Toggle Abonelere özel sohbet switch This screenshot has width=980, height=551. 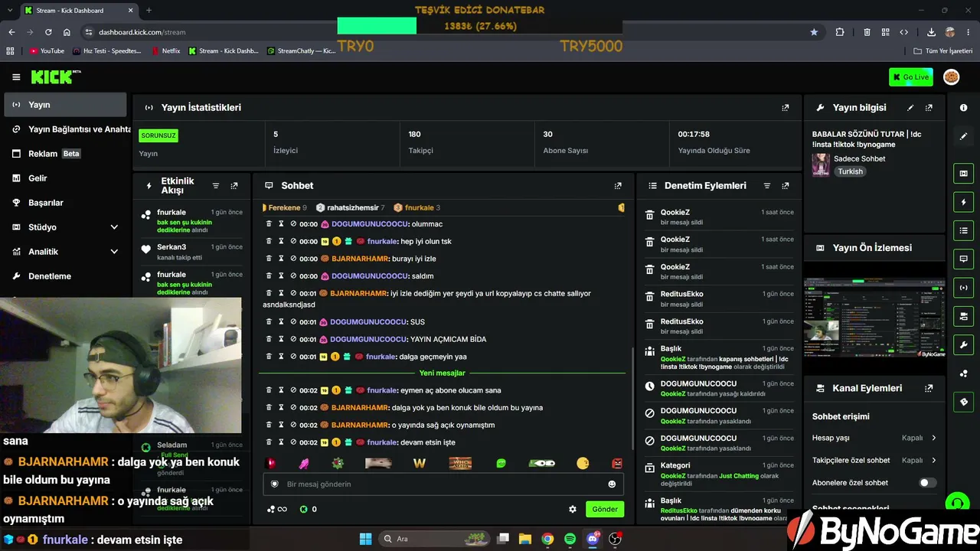pyautogui.click(x=927, y=483)
